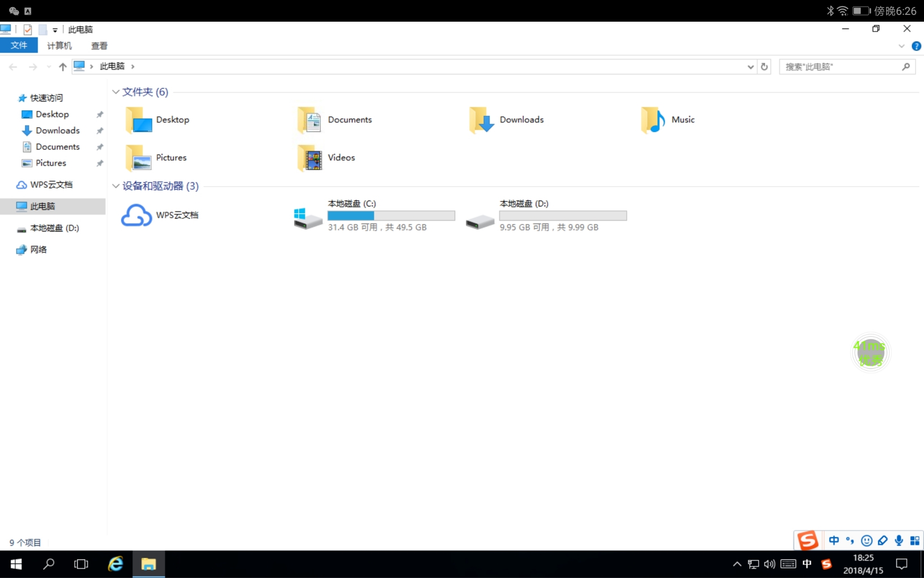Collapse the 设备和驱动器 (3) group
Screen dimensions: 924x578
(x=115, y=186)
